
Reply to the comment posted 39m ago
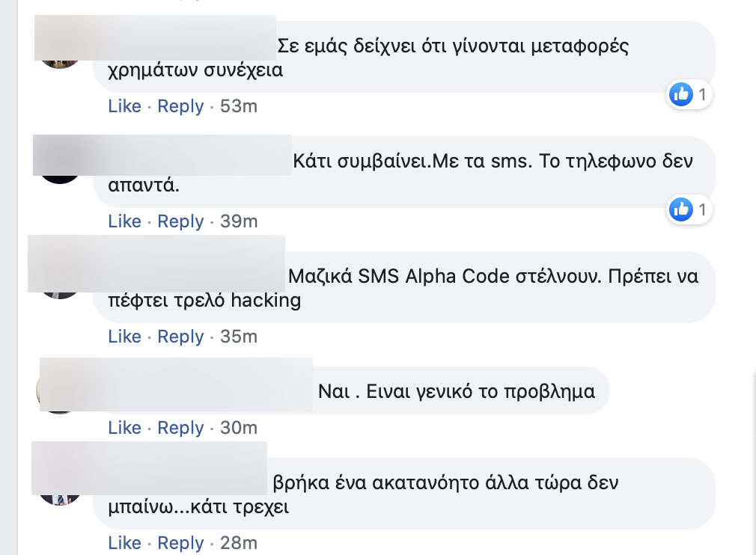pyautogui.click(x=180, y=221)
